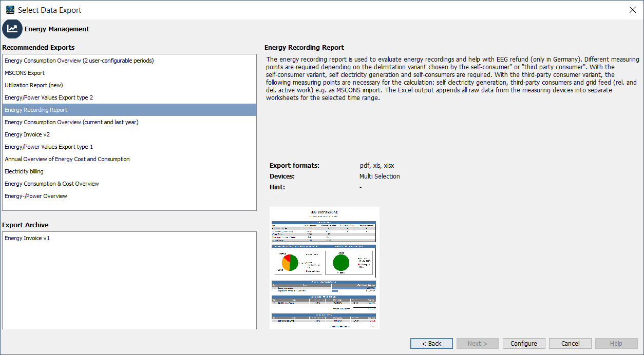This screenshot has width=644, height=355.
Task: Select Electricity billing export
Action: pyautogui.click(x=24, y=171)
